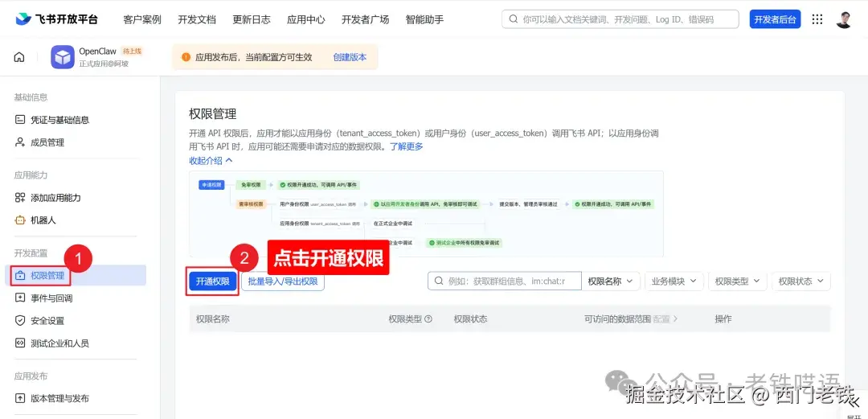
Task: Open 智能助手 in top navigation
Action: (424, 19)
